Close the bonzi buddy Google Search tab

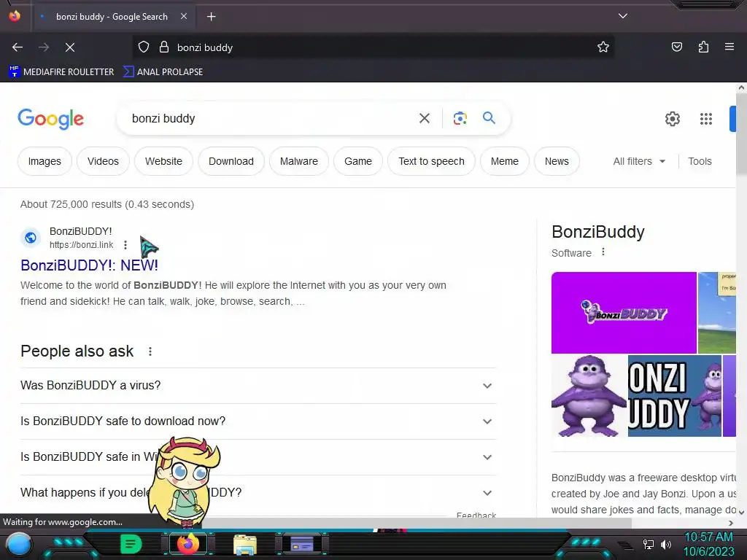pos(184,16)
